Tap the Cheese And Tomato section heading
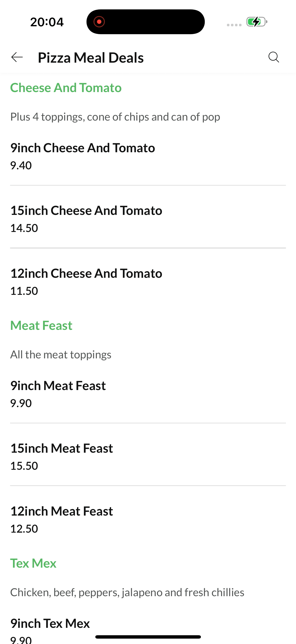The height and width of the screenshot is (644, 296). (x=66, y=88)
